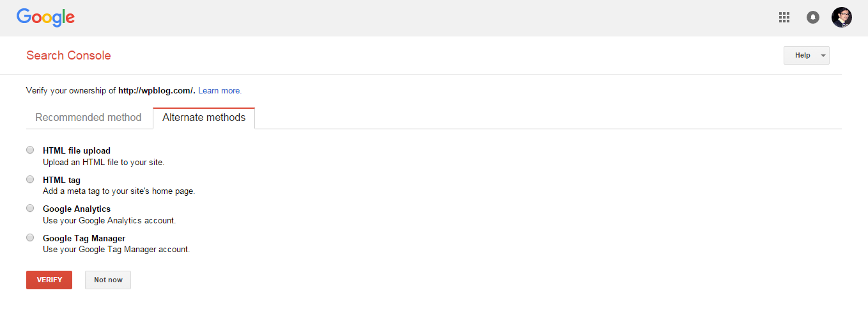The width and height of the screenshot is (868, 320).
Task: Switch to the Recommended method tab
Action: tap(88, 118)
